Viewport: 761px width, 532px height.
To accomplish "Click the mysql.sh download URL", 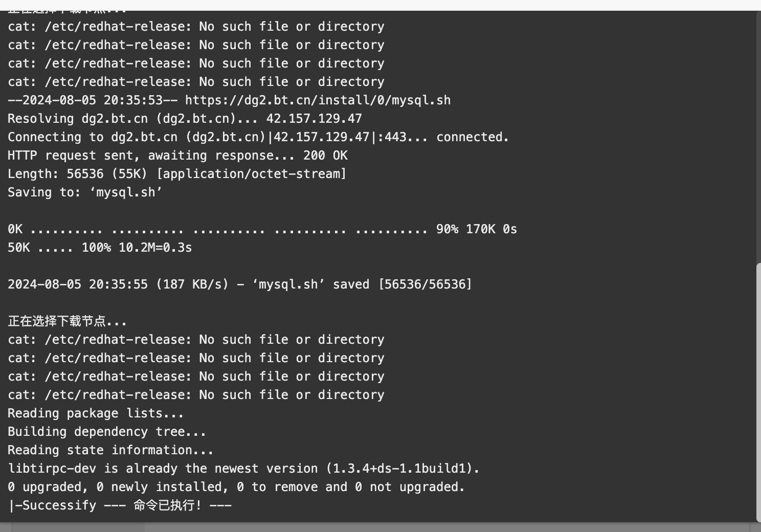I will pyautogui.click(x=318, y=100).
